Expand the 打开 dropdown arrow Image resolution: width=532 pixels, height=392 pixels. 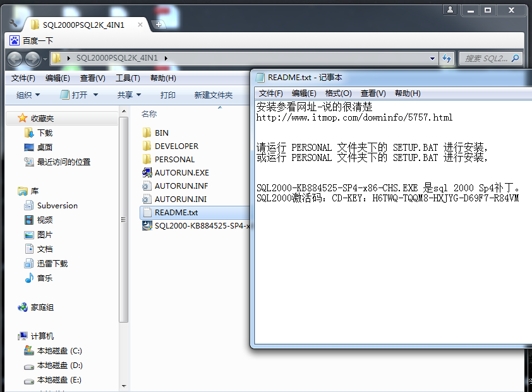click(x=95, y=95)
